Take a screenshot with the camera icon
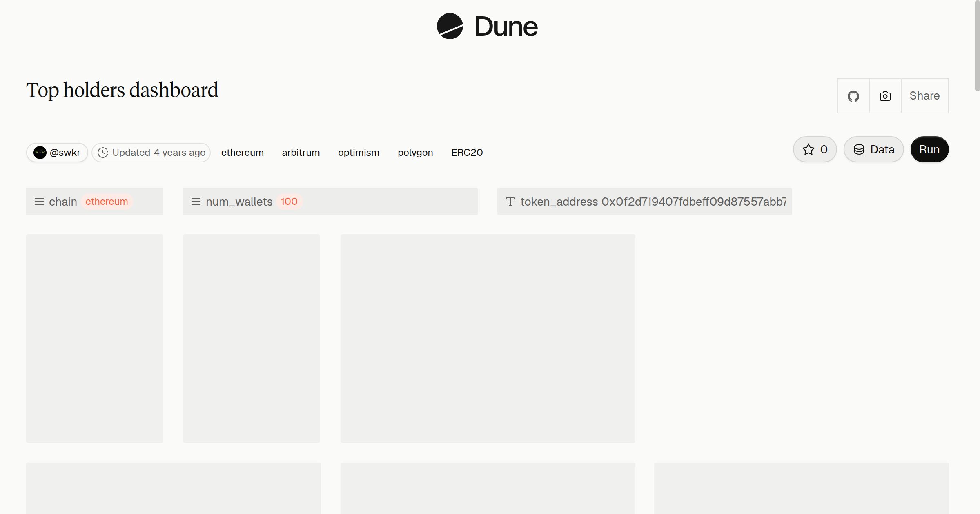 tap(885, 96)
